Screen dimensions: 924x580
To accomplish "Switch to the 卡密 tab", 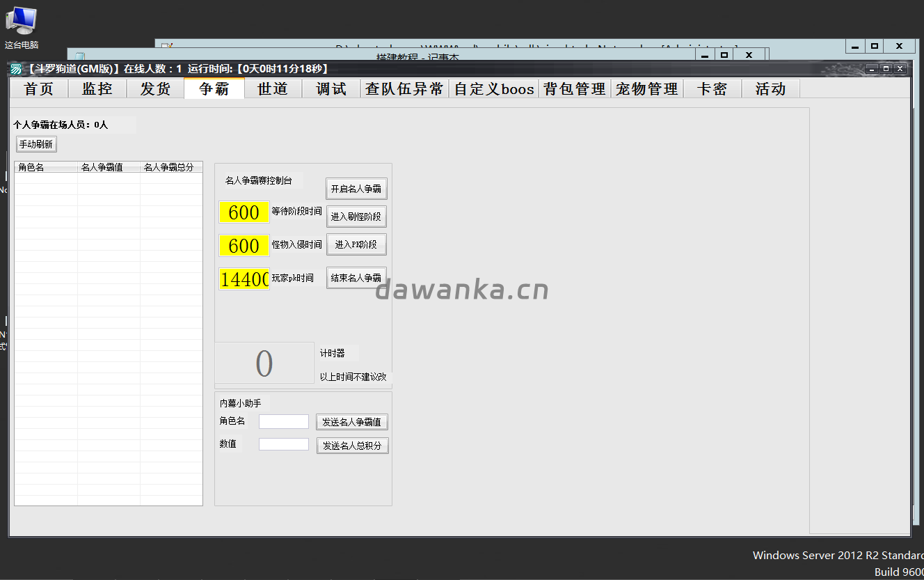I will [712, 88].
